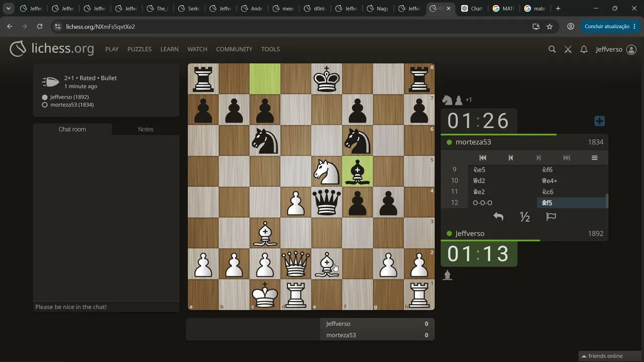Click the move list scrollbar
The image size is (644, 362).
[607, 201]
